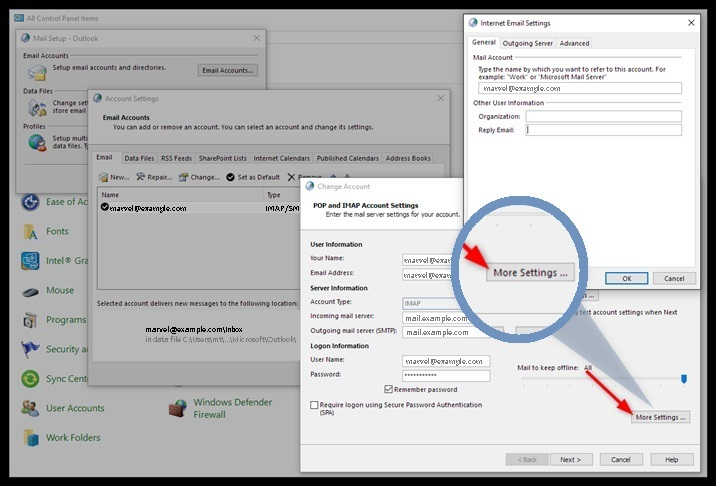Switch to the General tab in Internet Email Settings

coord(484,42)
